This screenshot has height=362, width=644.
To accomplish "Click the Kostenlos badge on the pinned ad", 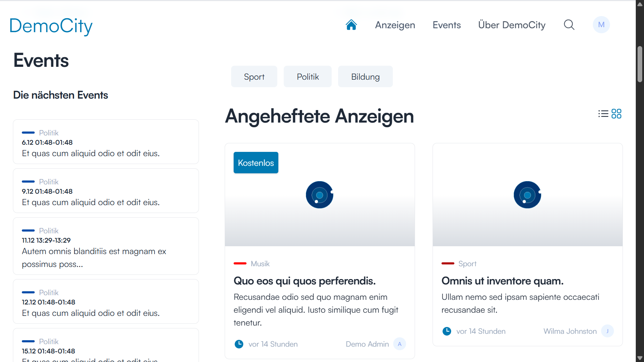I will point(255,163).
